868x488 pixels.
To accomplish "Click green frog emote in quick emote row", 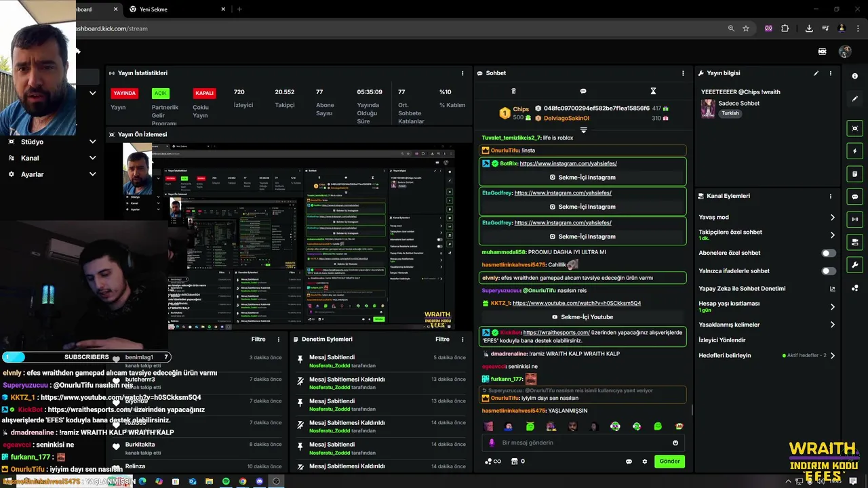I will (x=530, y=426).
